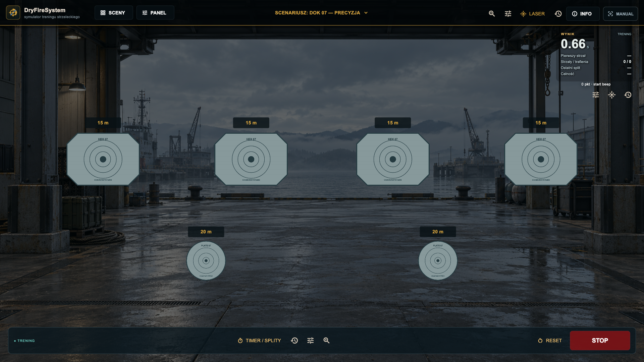Switch to MANUAL mode
This screenshot has width=644, height=362.
pos(621,14)
